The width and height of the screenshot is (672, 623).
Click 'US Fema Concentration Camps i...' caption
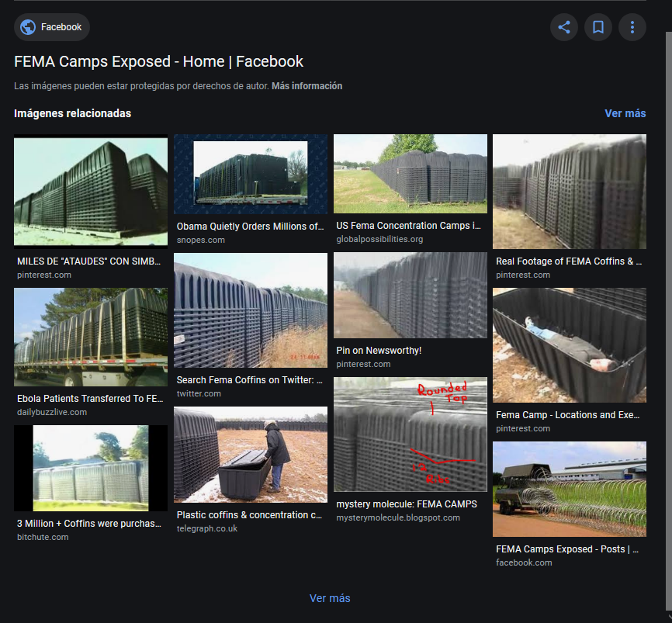[x=408, y=225]
